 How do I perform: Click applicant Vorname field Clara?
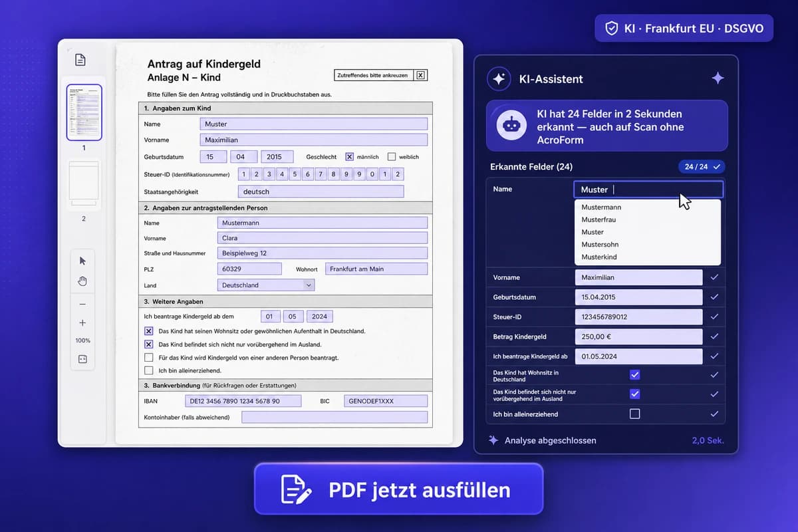(323, 238)
